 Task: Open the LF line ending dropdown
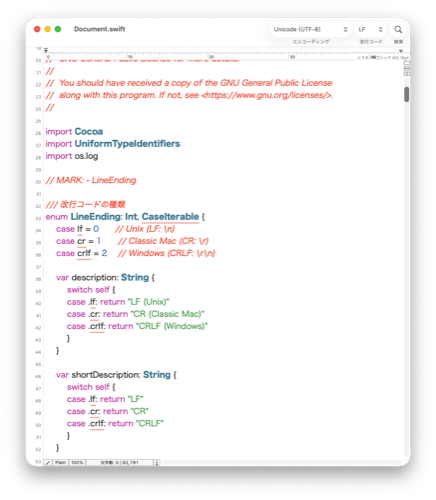(x=370, y=29)
